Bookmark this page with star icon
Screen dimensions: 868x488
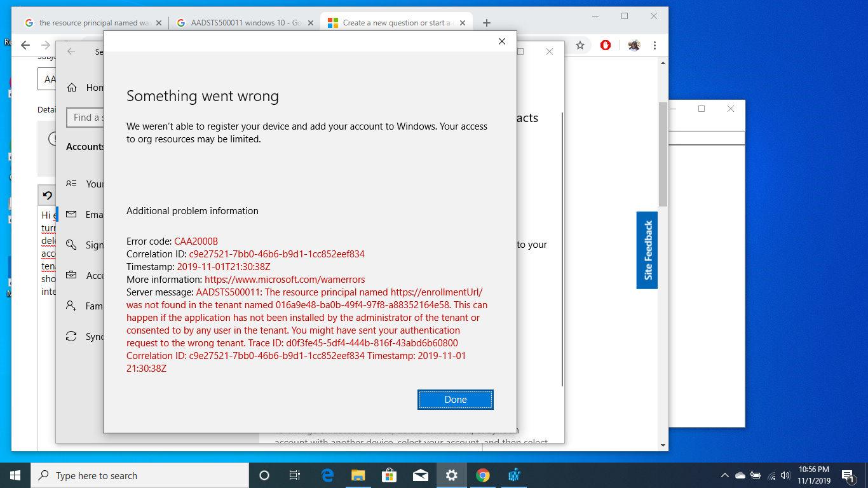[580, 45]
